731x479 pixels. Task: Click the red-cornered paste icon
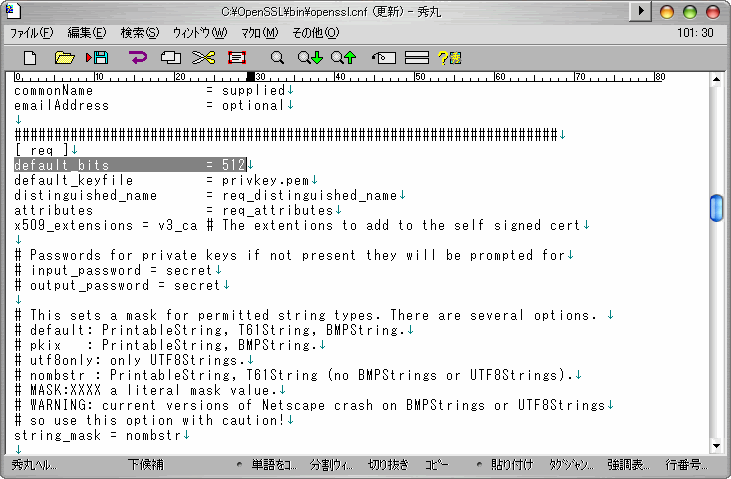[237, 58]
